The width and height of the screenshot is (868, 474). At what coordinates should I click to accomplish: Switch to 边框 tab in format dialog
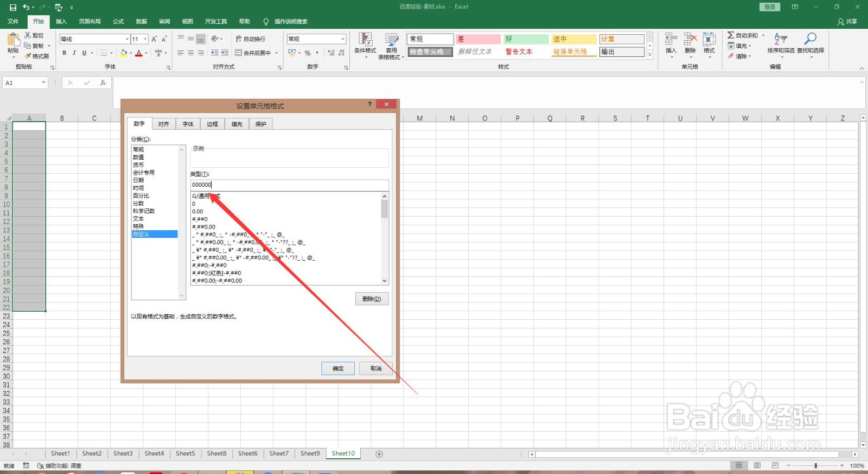pyautogui.click(x=212, y=124)
